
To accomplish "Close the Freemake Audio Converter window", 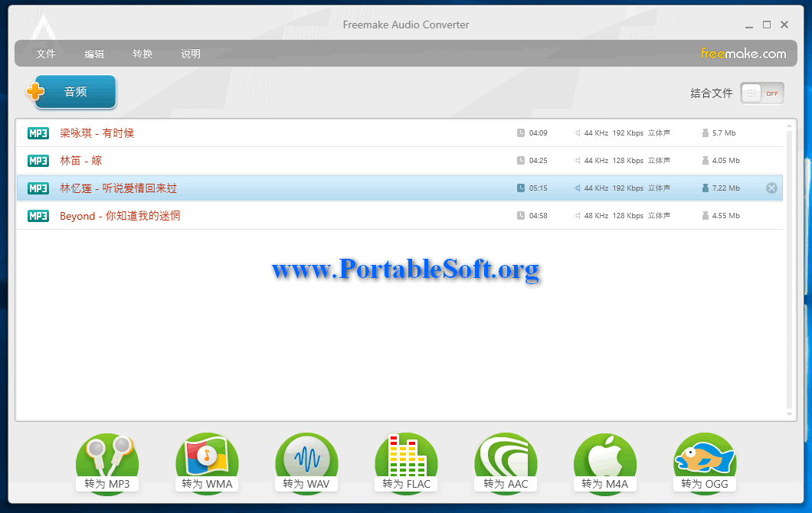I will point(784,25).
